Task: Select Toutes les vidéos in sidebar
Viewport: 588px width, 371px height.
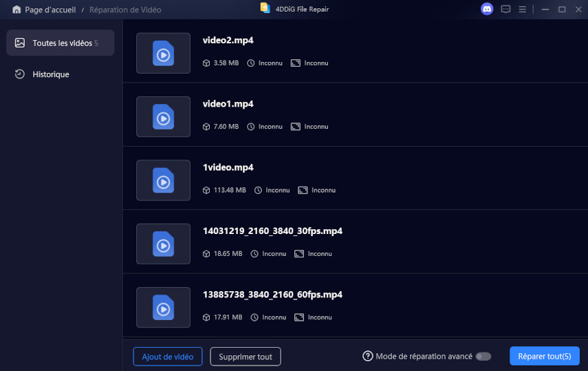Action: point(61,43)
